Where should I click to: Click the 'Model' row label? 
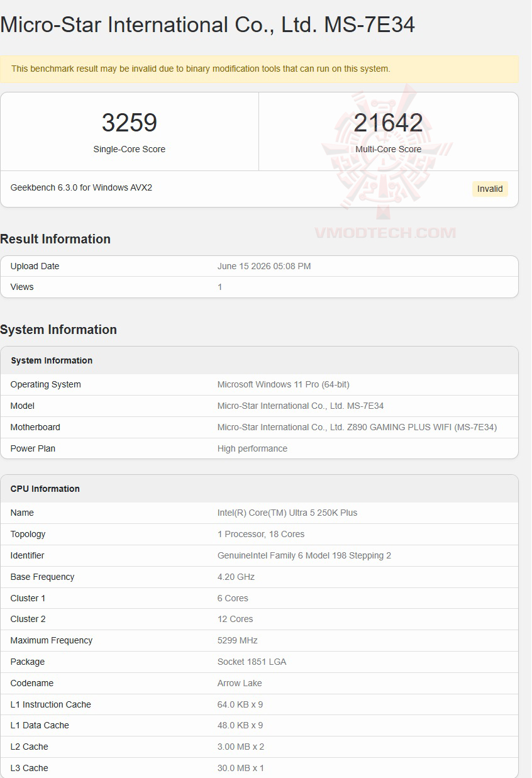pyautogui.click(x=23, y=406)
